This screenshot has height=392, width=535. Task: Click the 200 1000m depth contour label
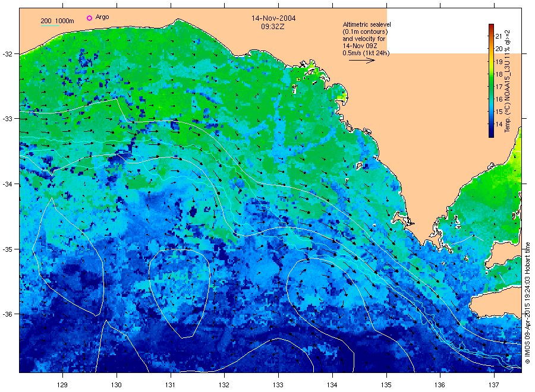pyautogui.click(x=57, y=21)
